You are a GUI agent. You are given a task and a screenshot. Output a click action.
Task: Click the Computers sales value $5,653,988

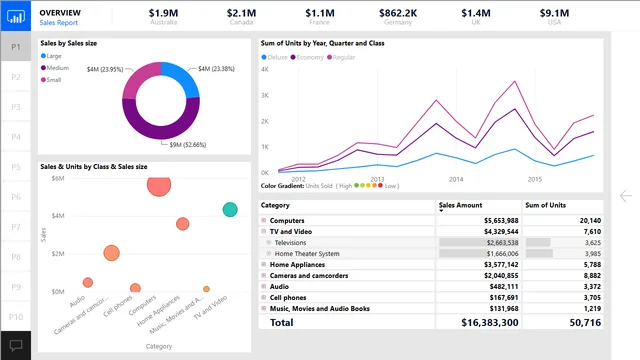click(501, 221)
